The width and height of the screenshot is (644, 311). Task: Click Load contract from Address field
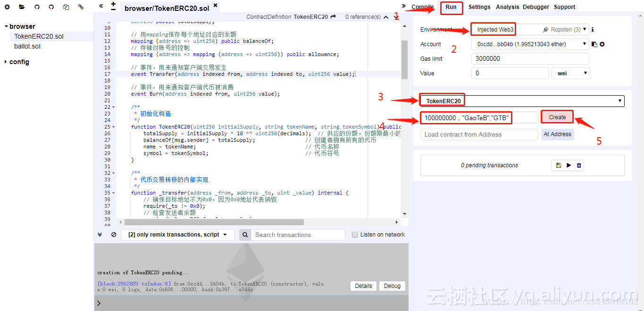point(479,134)
